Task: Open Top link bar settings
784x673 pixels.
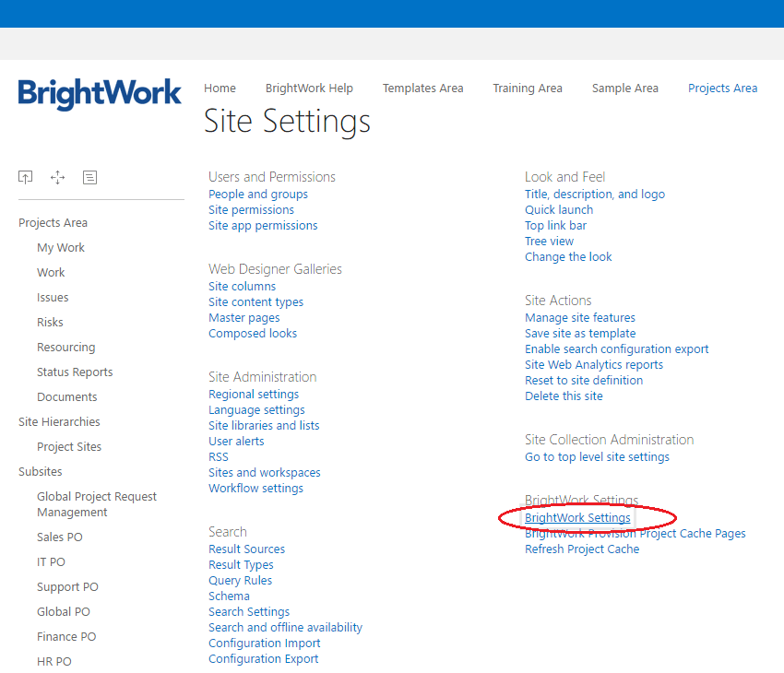Action: [555, 226]
